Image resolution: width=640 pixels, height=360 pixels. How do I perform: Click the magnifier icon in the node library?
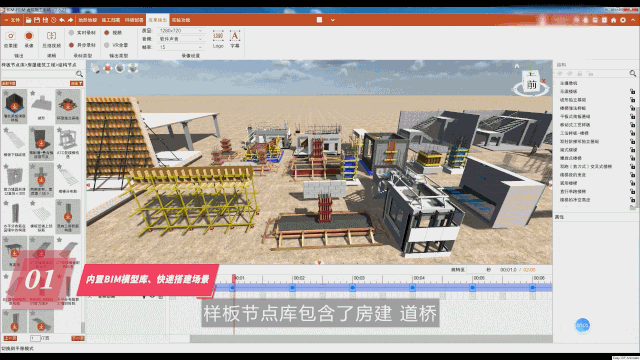pos(80,74)
